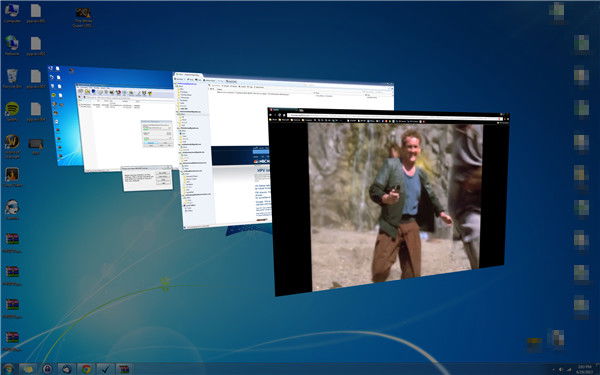
Task: Show hidden icons in the system tray
Action: click(553, 369)
